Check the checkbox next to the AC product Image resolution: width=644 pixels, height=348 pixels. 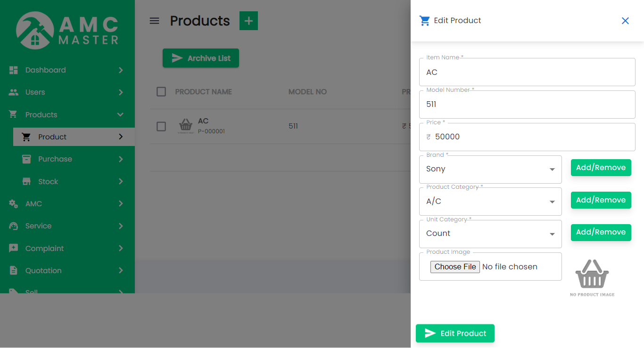[x=161, y=126]
